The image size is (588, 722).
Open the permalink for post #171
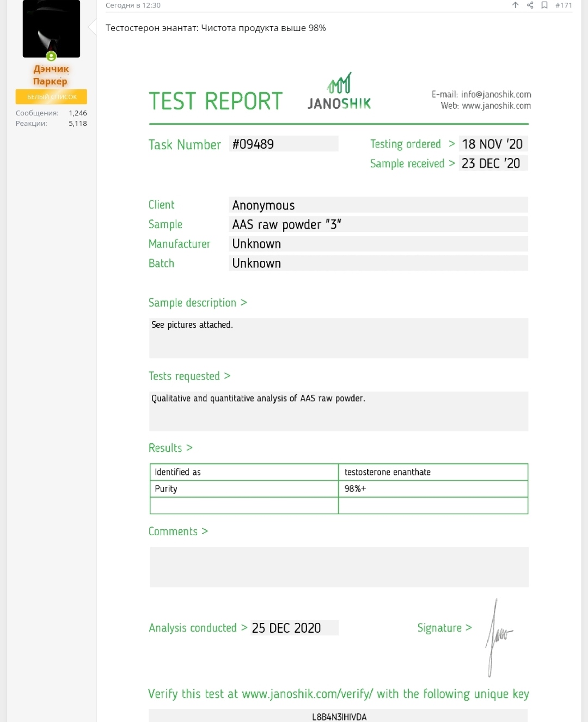pyautogui.click(x=563, y=5)
